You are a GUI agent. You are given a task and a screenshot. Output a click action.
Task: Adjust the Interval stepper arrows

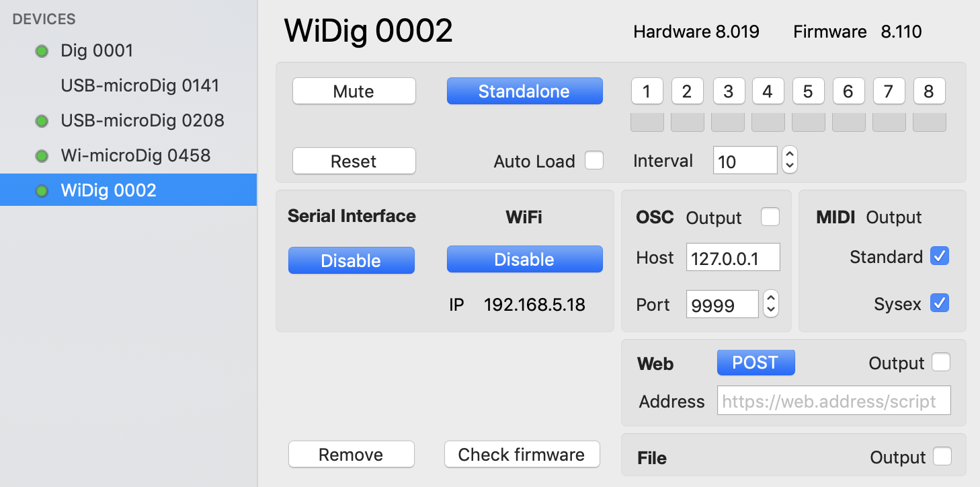[790, 160]
